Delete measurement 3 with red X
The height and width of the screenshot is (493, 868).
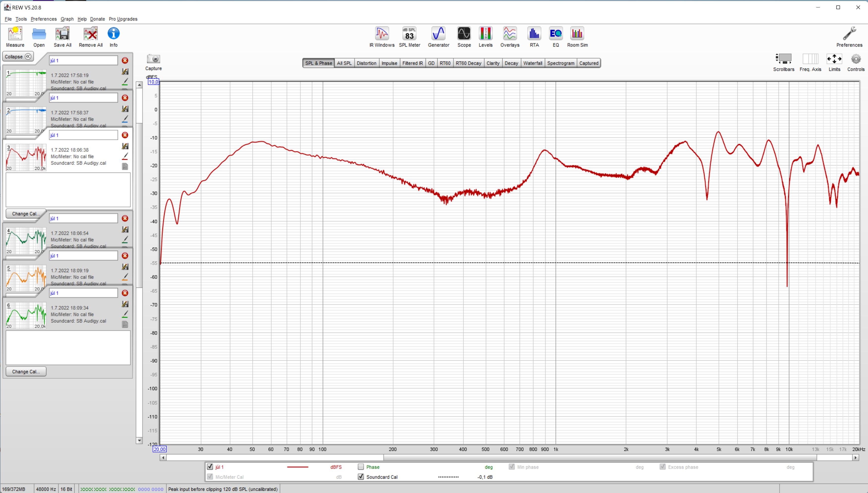point(125,135)
